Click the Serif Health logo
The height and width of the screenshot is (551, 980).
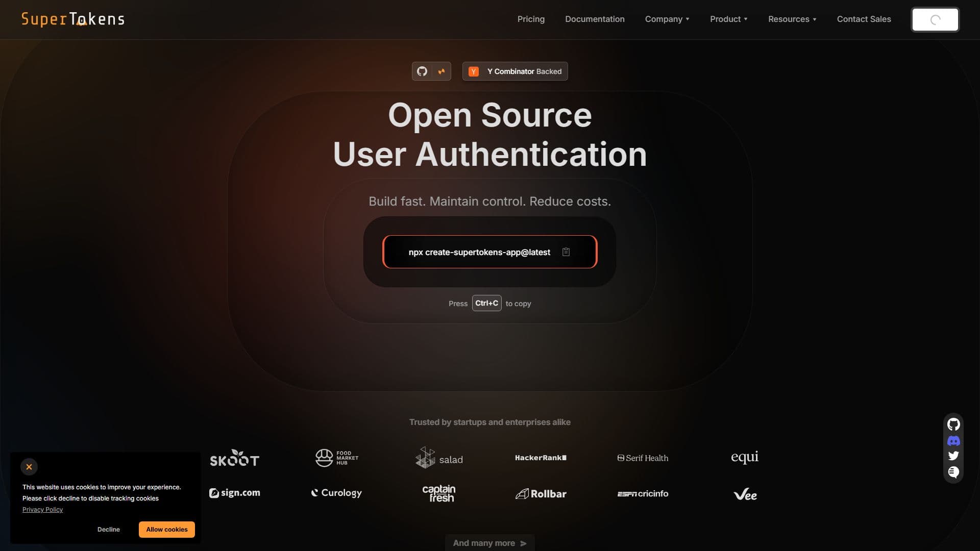[643, 458]
